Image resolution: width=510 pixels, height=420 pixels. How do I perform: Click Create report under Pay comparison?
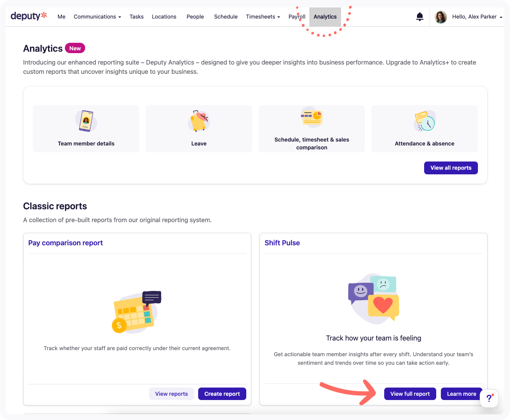[x=222, y=394]
